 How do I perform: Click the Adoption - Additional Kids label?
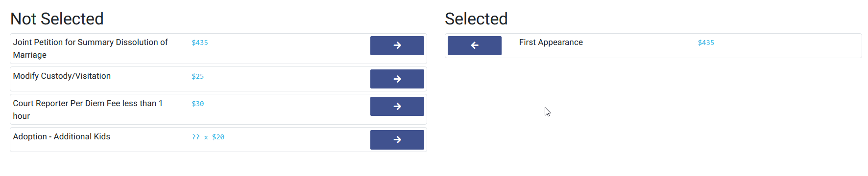point(61,136)
